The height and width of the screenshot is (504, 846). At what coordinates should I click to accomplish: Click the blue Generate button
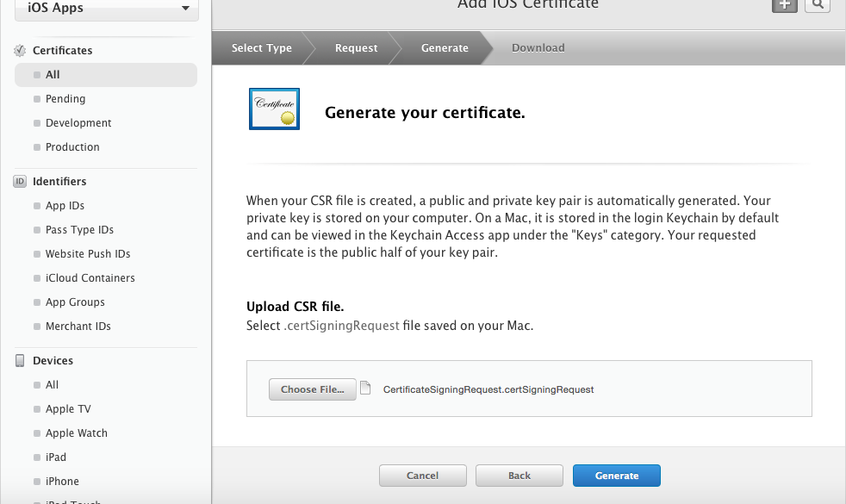click(617, 476)
